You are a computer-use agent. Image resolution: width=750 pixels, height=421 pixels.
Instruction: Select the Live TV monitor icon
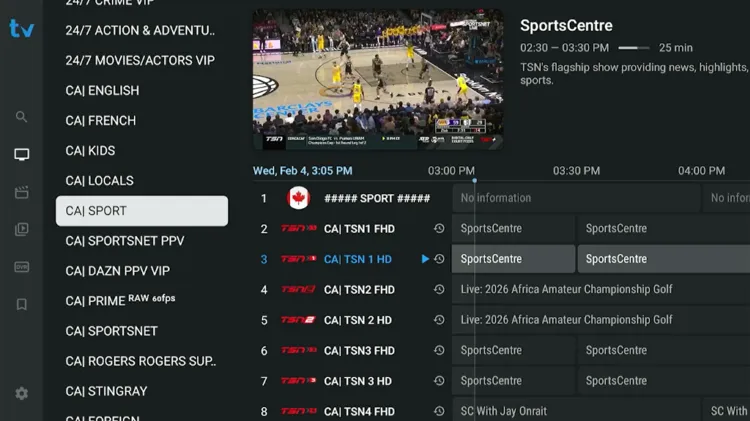pyautogui.click(x=22, y=154)
